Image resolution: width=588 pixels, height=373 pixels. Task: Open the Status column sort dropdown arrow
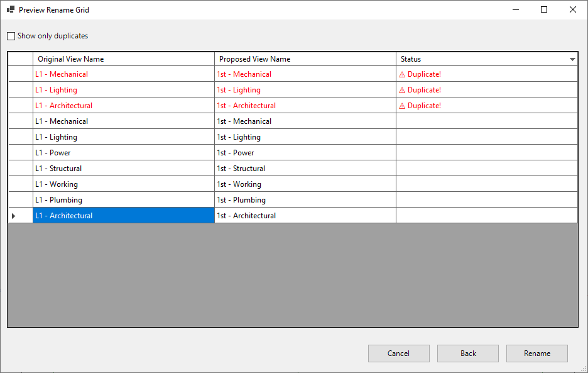click(x=572, y=59)
